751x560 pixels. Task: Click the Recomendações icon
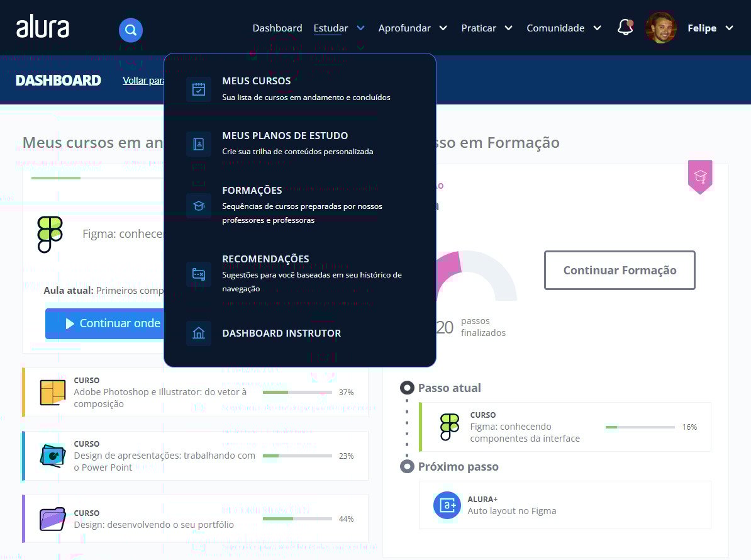(x=199, y=274)
